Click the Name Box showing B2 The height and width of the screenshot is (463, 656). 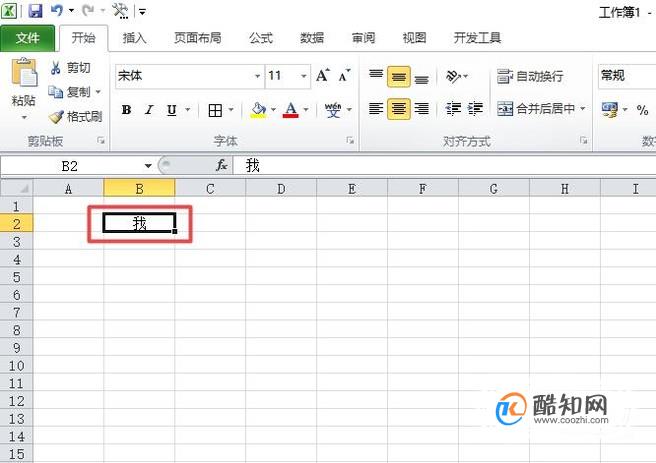(x=70, y=166)
